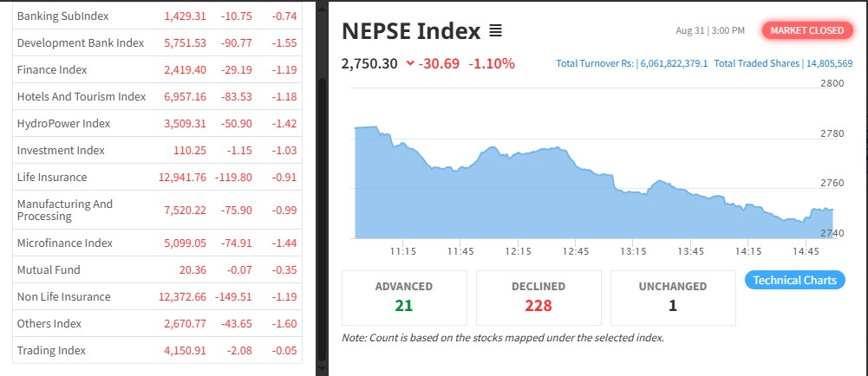
Task: View the HydroPower Index
Action: (63, 123)
